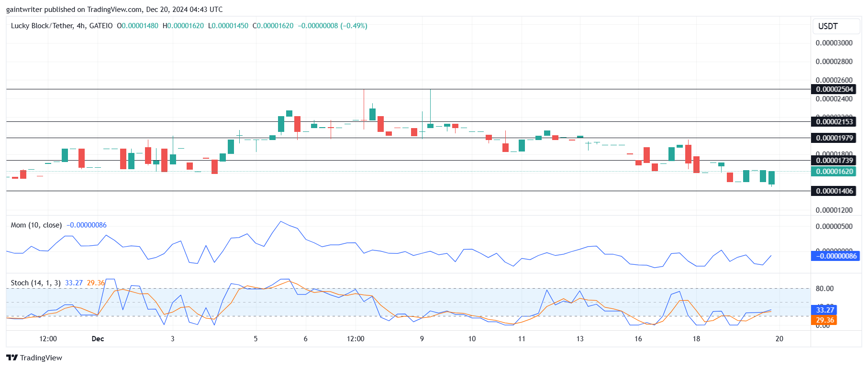Click the 0.00001200 price axis label
868x368 pixels.
pos(834,210)
